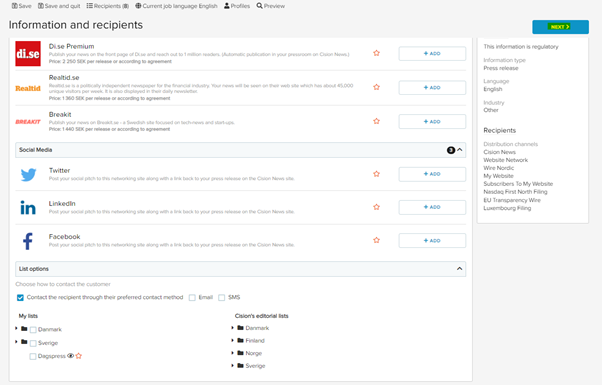Add Di.se Premium channel
The height and width of the screenshot is (385, 602).
[x=432, y=54]
